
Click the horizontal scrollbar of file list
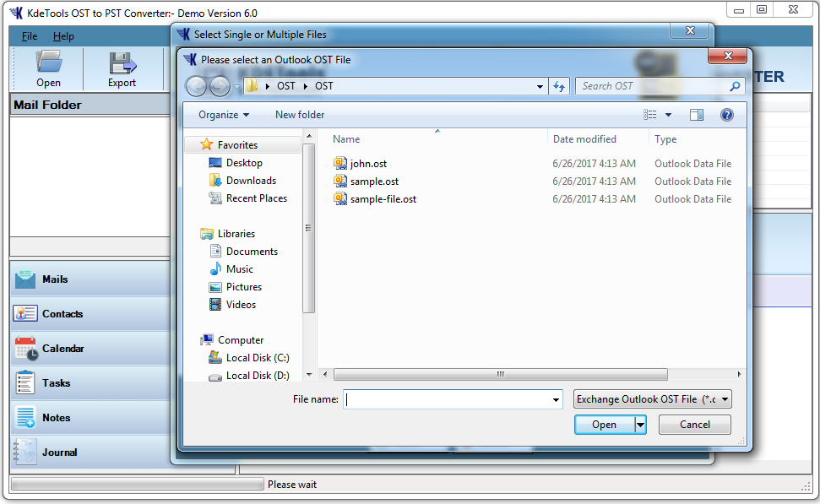[x=501, y=374]
